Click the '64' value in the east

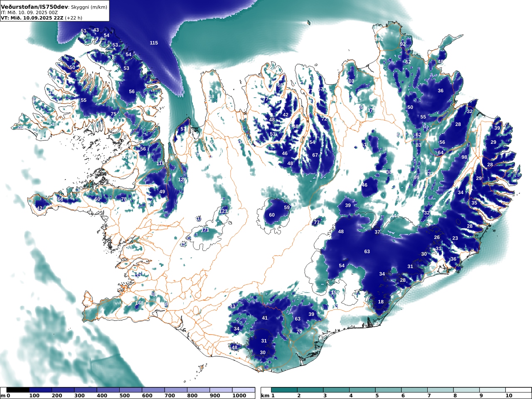pyautogui.click(x=441, y=153)
